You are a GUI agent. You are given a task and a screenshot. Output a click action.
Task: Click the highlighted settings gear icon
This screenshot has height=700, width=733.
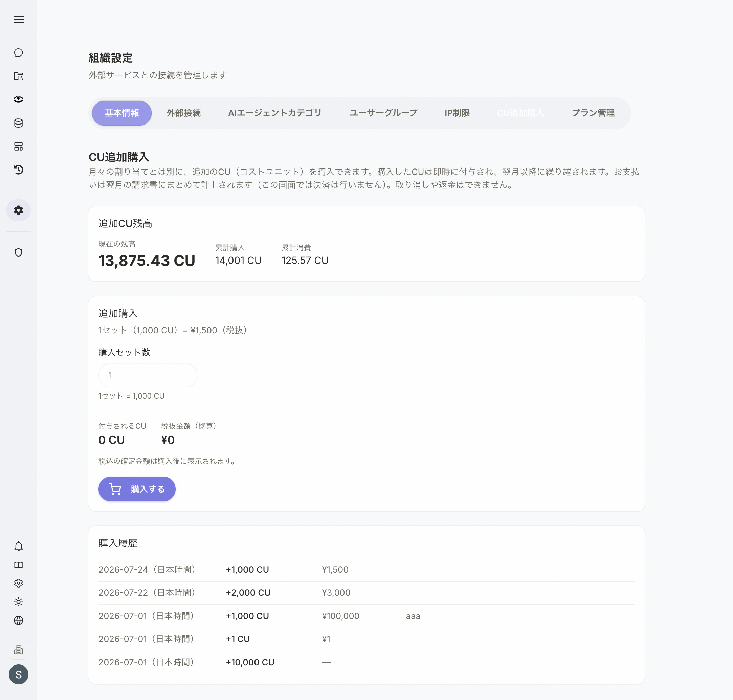click(18, 210)
